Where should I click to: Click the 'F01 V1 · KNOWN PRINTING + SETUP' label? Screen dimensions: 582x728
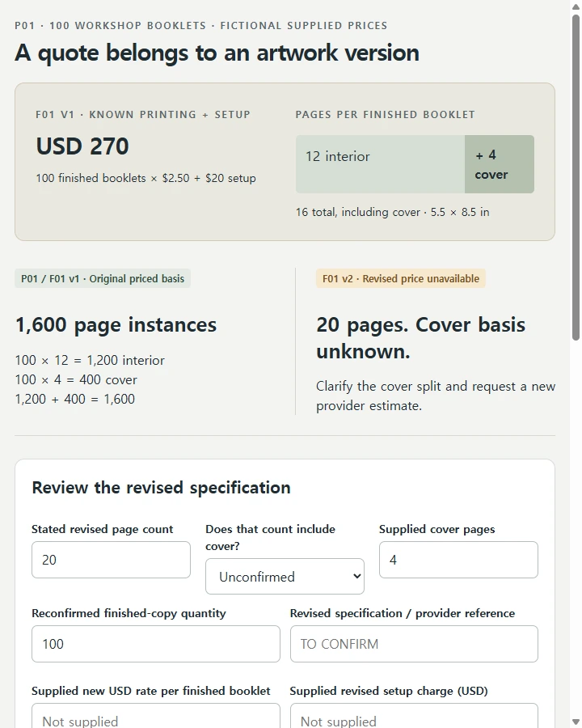pyautogui.click(x=143, y=115)
